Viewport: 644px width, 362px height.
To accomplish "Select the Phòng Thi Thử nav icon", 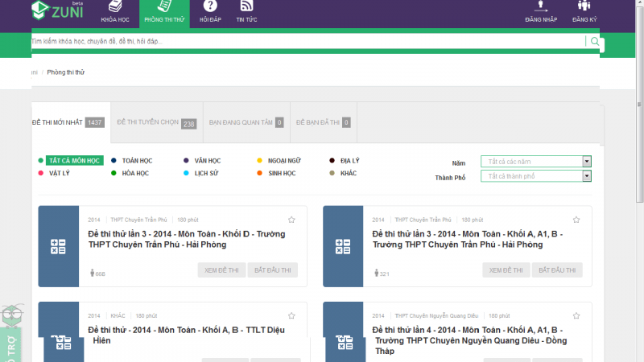I will [164, 6].
